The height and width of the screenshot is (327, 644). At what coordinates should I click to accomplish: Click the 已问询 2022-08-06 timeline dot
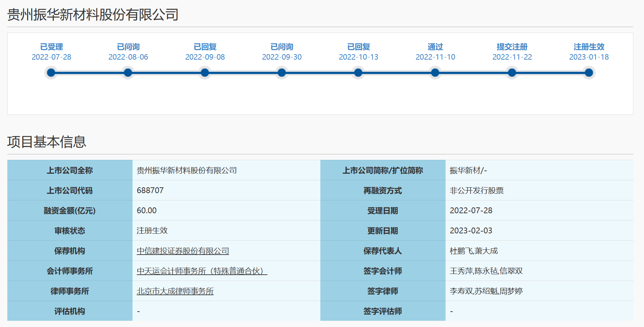(128, 73)
